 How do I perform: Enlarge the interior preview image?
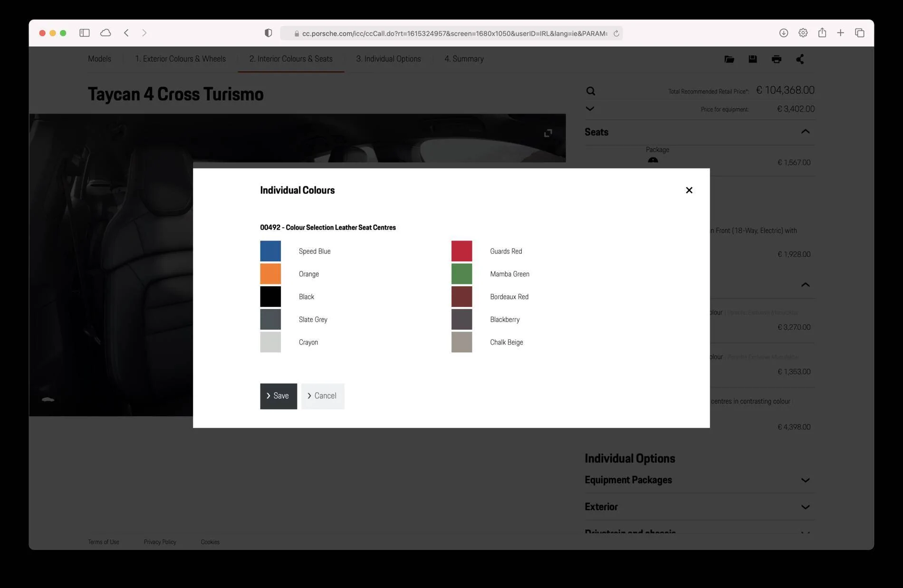(x=548, y=133)
